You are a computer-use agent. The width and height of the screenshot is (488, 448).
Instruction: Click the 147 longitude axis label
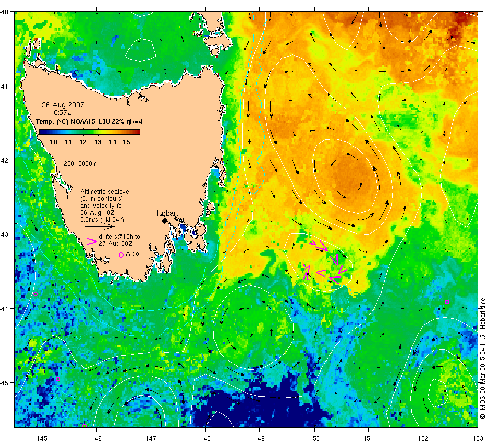click(151, 439)
